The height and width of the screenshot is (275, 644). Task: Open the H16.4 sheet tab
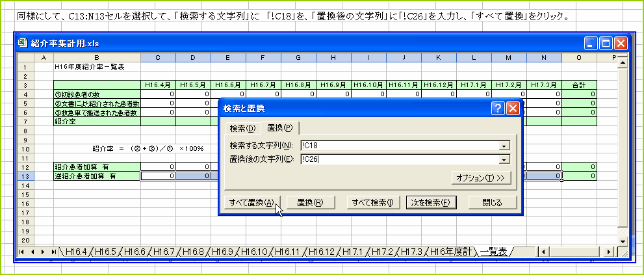coord(77,252)
